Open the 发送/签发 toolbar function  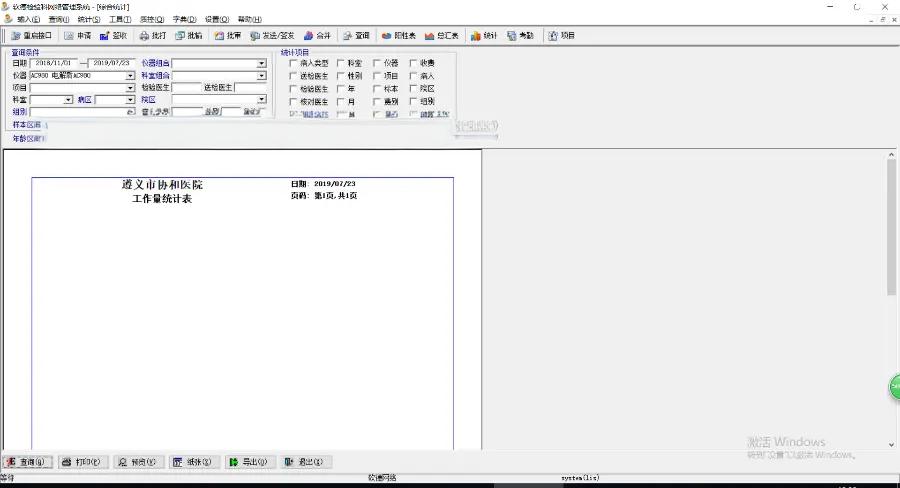272,36
